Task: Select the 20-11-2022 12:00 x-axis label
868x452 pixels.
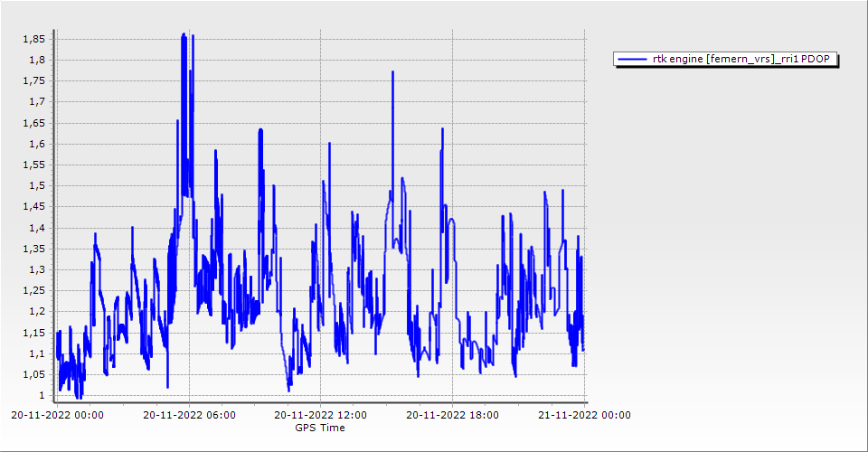Action: coord(320,416)
